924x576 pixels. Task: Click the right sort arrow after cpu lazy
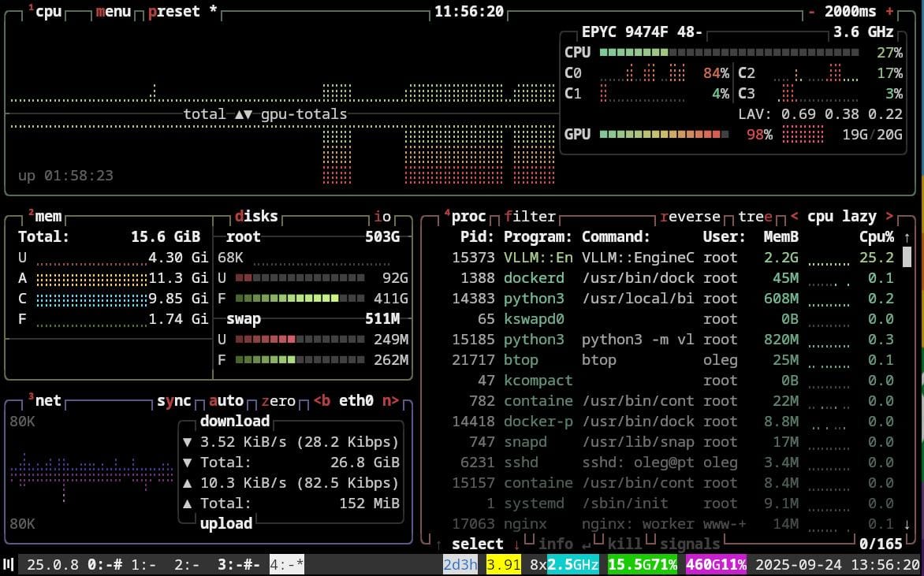(x=890, y=216)
